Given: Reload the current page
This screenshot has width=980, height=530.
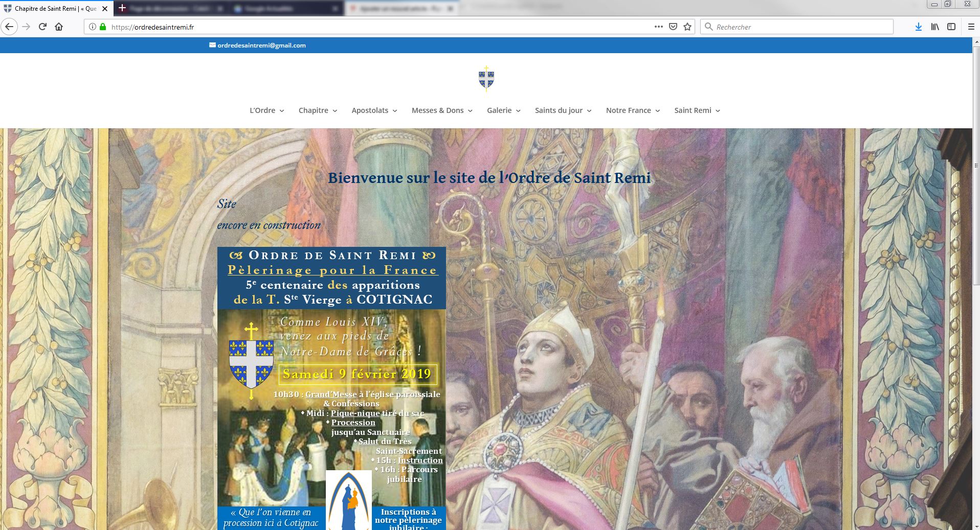Looking at the screenshot, I should 43,27.
